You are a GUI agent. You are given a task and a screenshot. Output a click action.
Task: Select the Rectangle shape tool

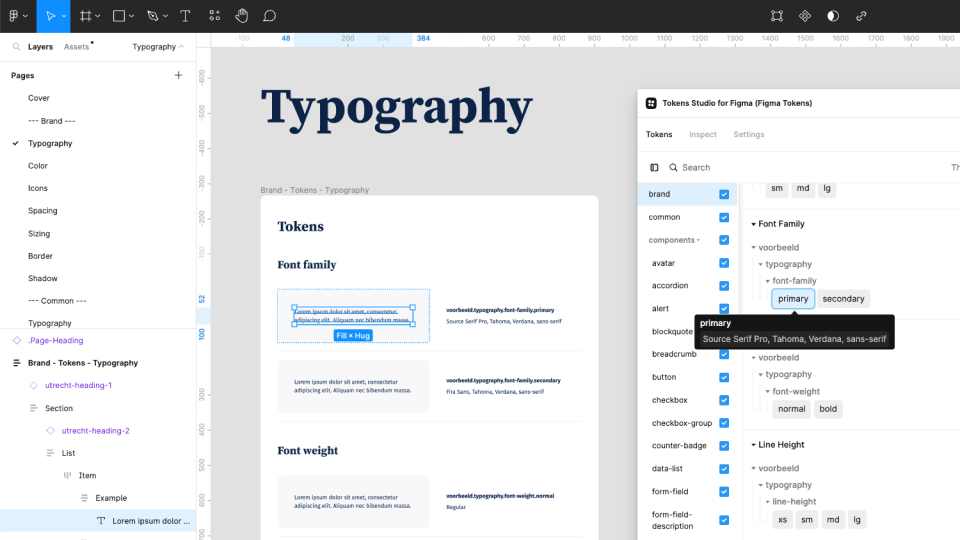[119, 16]
